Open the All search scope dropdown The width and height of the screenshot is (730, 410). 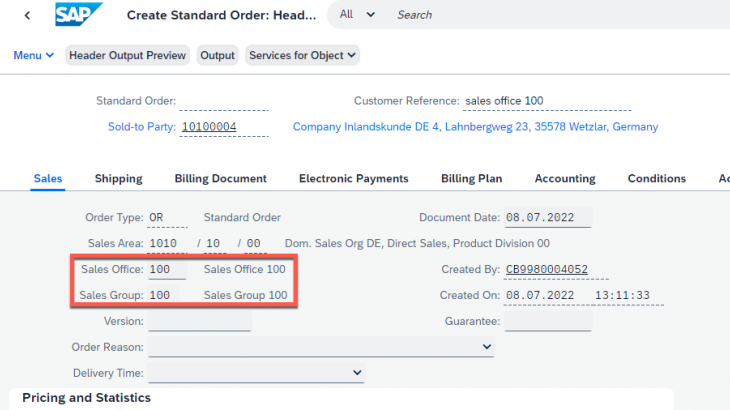click(357, 15)
